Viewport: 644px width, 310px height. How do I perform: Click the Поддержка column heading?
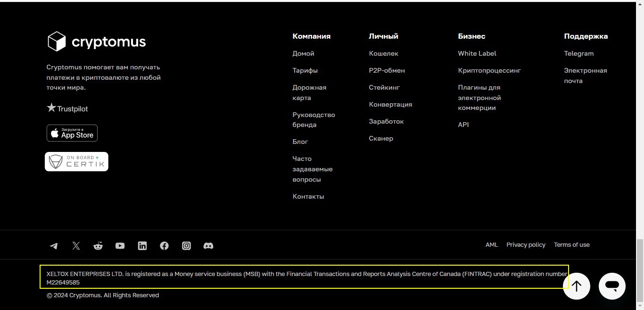586,36
